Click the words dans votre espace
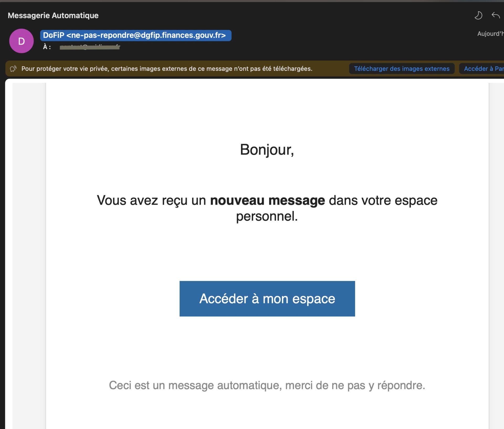 pyautogui.click(x=383, y=201)
